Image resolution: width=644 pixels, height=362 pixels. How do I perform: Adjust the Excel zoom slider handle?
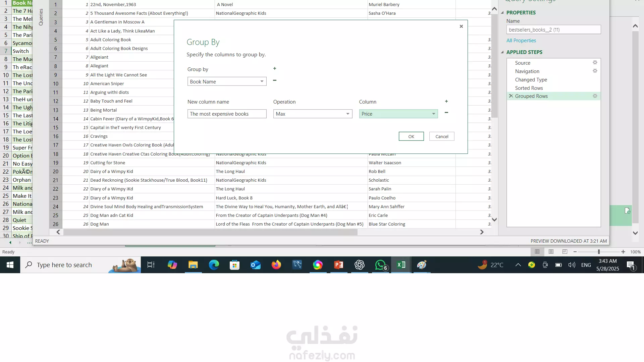coord(599,252)
